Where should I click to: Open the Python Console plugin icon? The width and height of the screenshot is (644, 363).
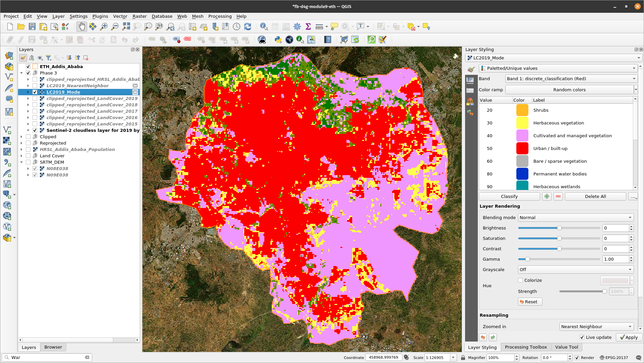[278, 39]
